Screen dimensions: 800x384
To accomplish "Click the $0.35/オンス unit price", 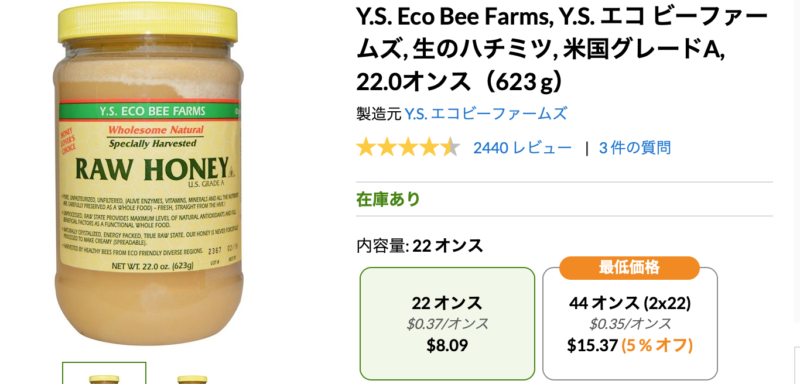I will point(630,323).
